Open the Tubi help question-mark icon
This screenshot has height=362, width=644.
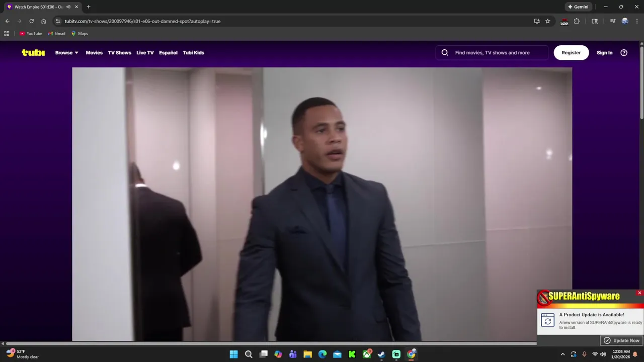coord(624,52)
